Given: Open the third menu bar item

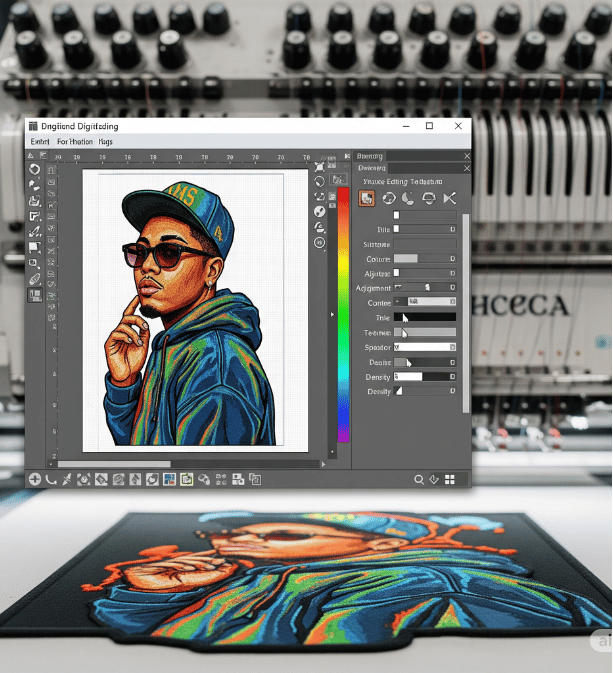Looking at the screenshot, I should [105, 143].
